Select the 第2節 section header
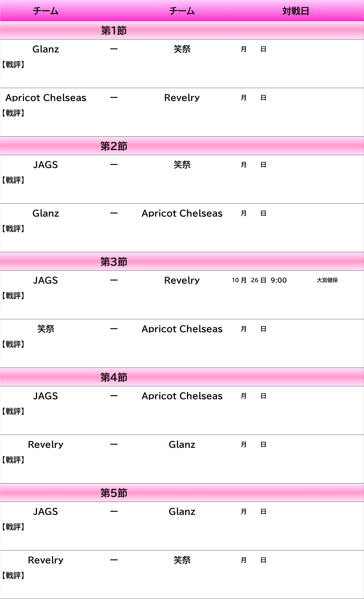The image size is (364, 599). 114,146
